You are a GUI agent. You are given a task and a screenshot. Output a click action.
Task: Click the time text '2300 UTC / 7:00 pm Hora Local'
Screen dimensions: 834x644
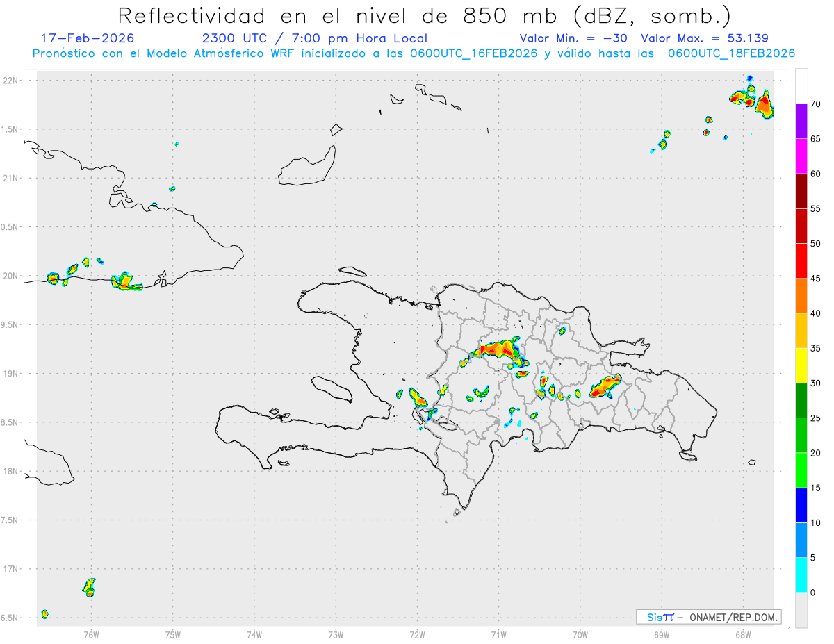pyautogui.click(x=314, y=38)
